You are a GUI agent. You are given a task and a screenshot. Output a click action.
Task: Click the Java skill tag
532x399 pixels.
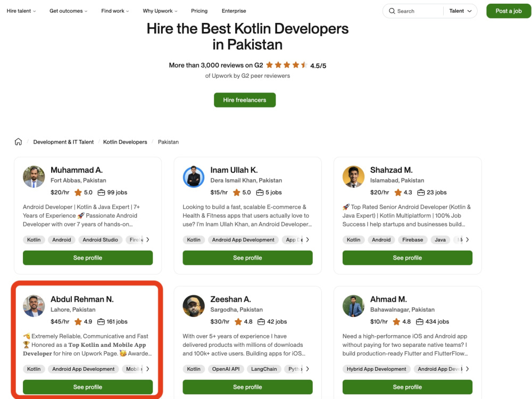click(x=440, y=240)
